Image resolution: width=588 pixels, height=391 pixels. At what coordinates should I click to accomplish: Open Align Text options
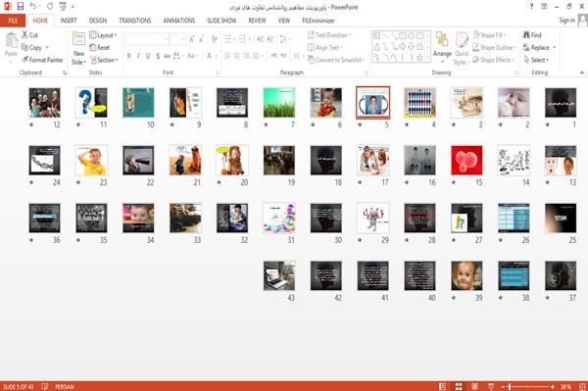point(324,47)
